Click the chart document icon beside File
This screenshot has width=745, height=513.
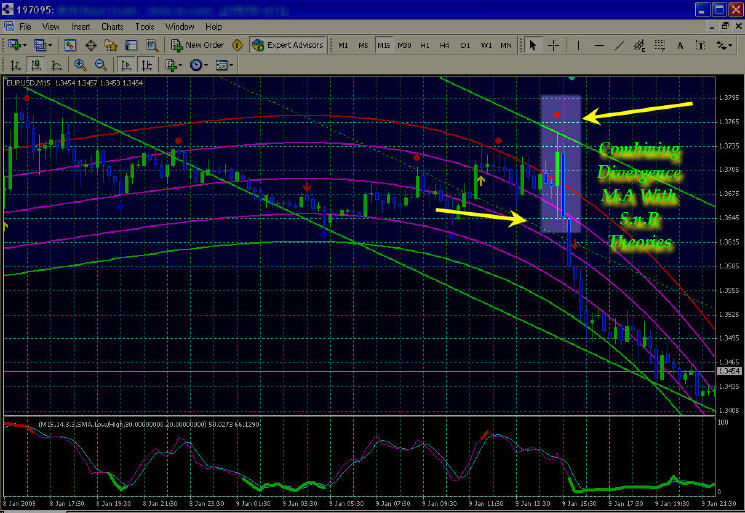tap(9, 26)
